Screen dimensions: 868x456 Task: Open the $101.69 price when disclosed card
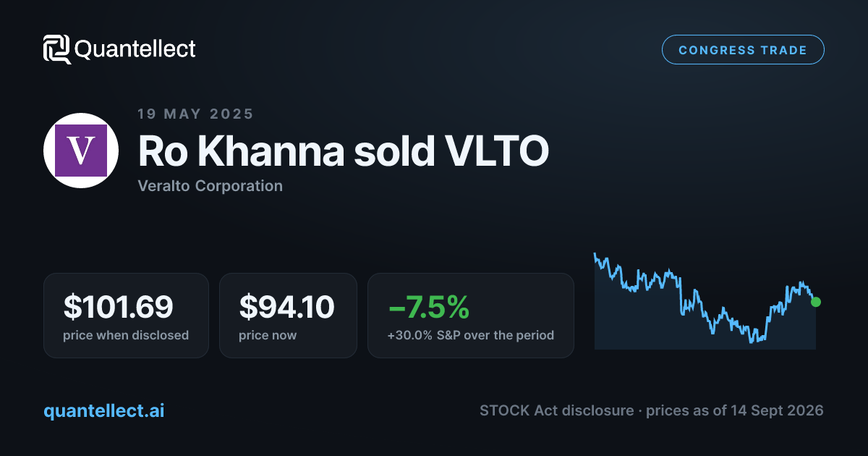(126, 316)
